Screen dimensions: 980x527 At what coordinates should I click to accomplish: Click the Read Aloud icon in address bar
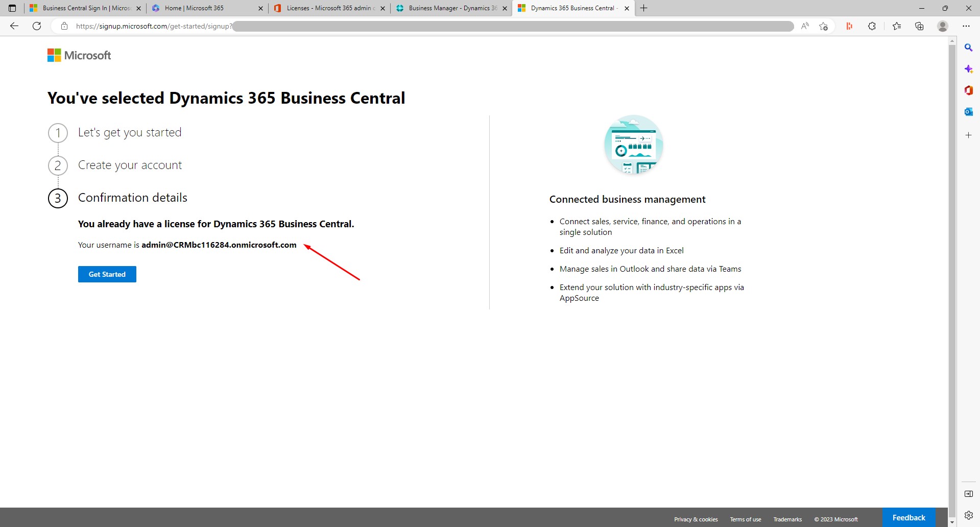pos(805,26)
